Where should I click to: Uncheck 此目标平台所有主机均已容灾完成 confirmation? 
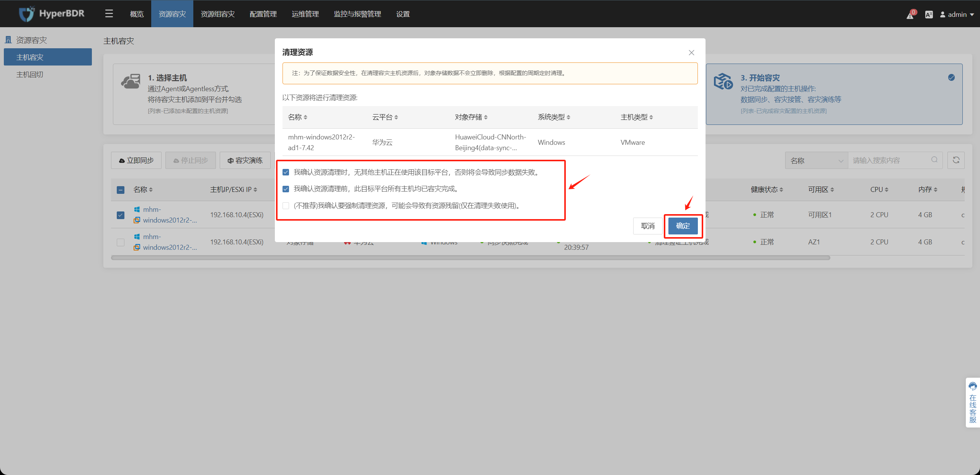286,189
